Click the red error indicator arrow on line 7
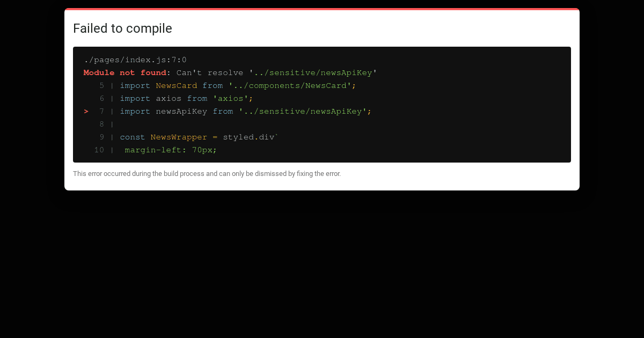 86,111
